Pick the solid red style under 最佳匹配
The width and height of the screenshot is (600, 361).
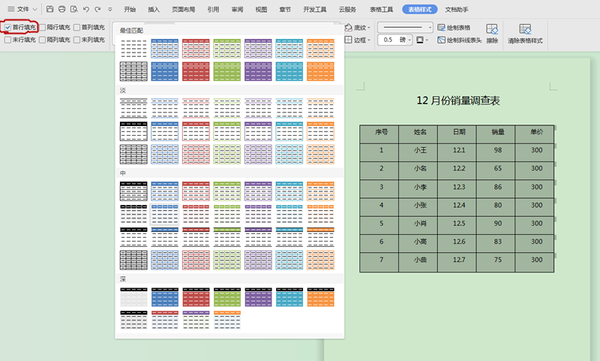point(196,72)
